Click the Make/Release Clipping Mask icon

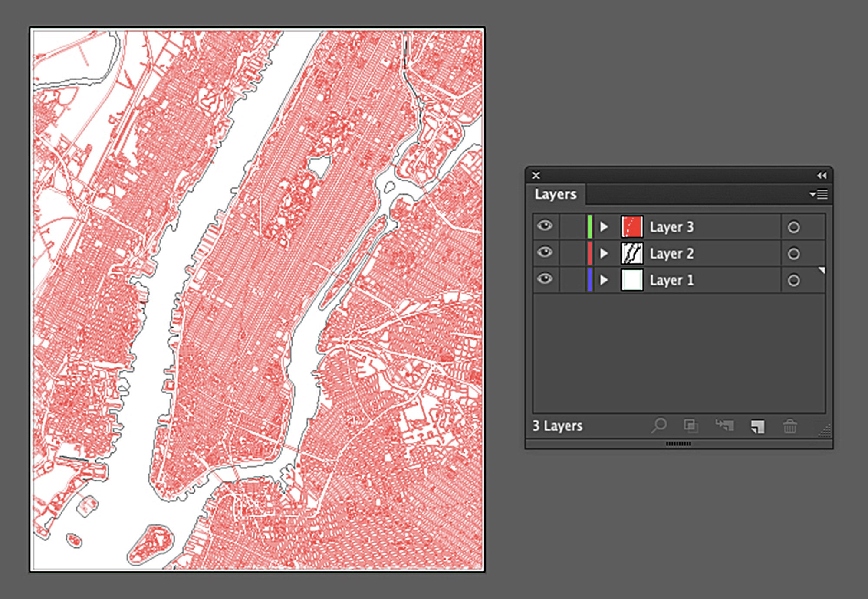pyautogui.click(x=692, y=426)
